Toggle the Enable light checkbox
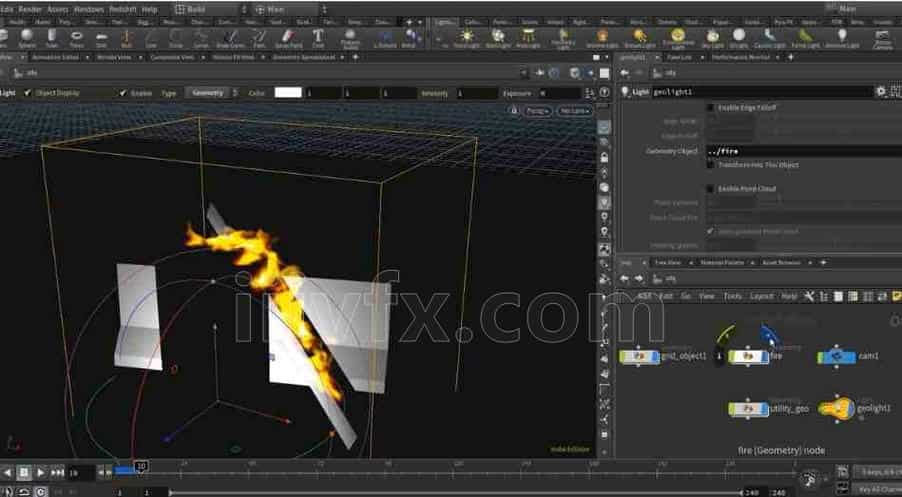Image resolution: width=902 pixels, height=497 pixels. [123, 93]
